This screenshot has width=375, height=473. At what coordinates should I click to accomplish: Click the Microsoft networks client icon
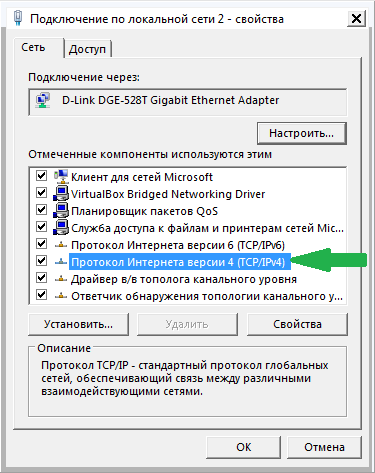pos(61,176)
